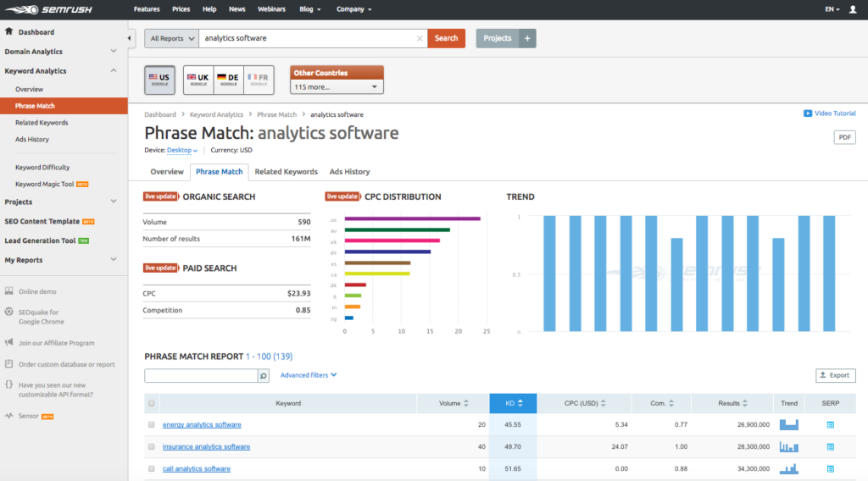Sort by Com. column arrows
Viewport: 868px width, 481px height.
pyautogui.click(x=671, y=404)
